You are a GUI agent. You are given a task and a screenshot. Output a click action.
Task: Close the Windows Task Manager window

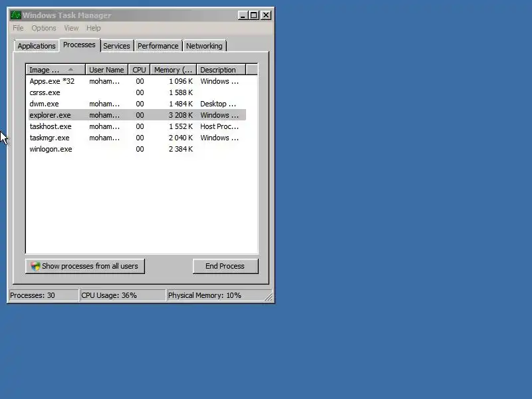(x=266, y=15)
